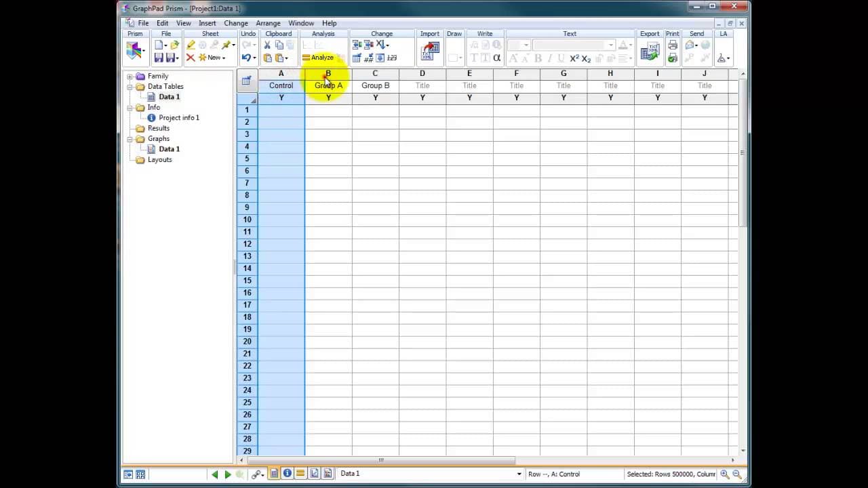Click the insert column icon in Change group
Viewport: 868px width, 488px height.
357,45
